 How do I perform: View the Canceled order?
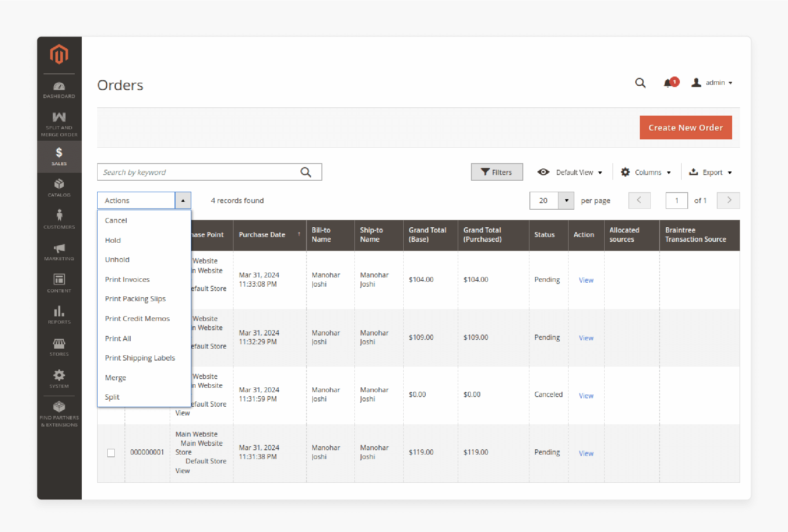click(586, 396)
